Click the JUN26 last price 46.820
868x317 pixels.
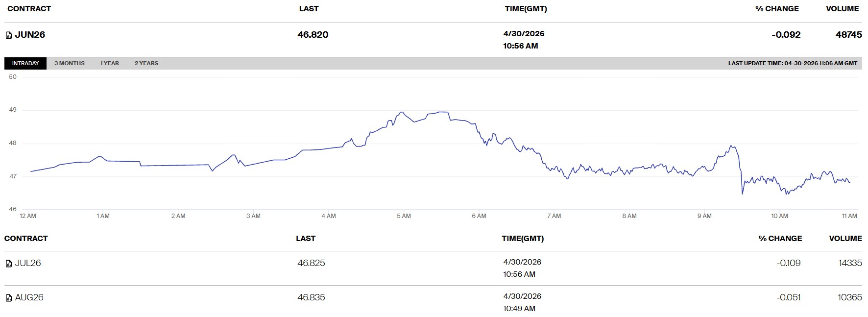313,35
